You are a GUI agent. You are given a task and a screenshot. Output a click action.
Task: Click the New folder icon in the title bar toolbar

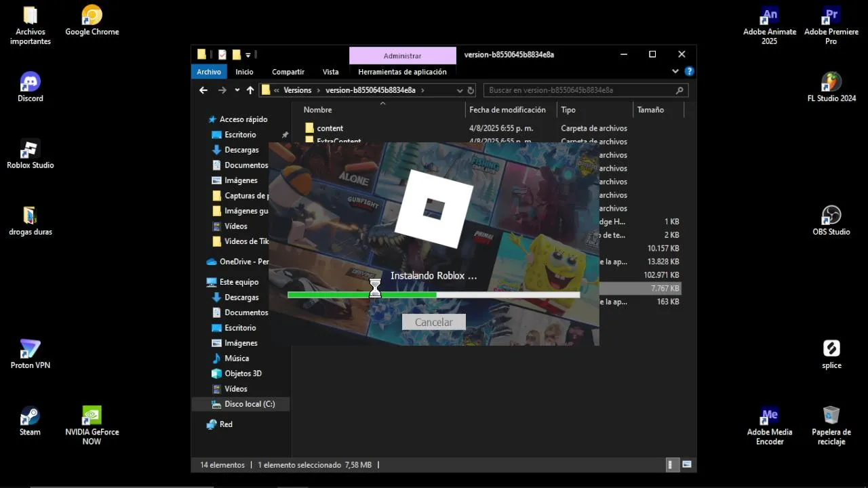click(237, 54)
